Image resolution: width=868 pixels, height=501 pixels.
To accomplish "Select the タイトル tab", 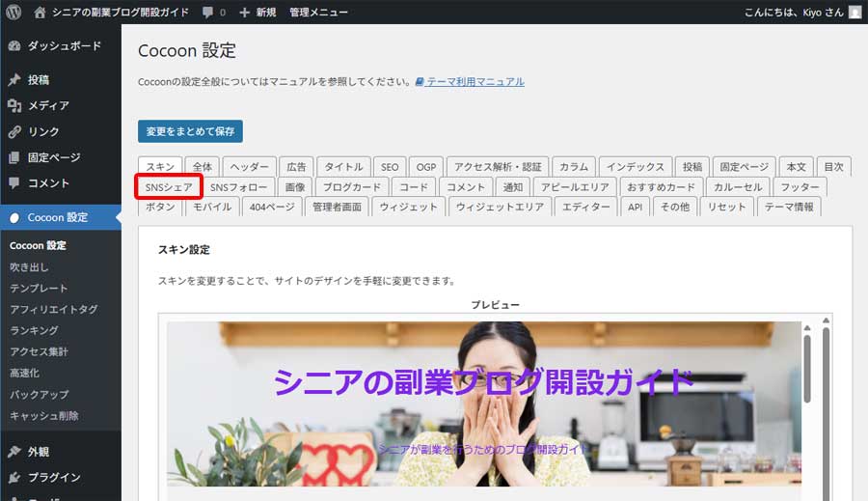I will [x=343, y=167].
